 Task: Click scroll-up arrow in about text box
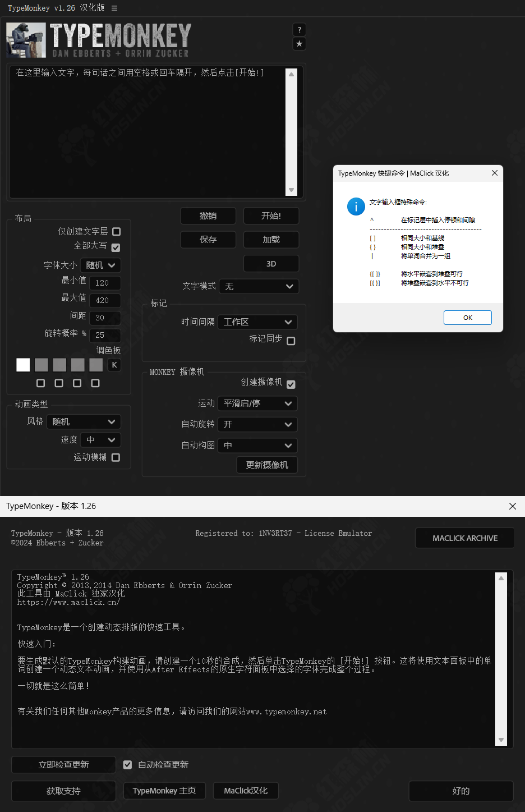tap(501, 578)
